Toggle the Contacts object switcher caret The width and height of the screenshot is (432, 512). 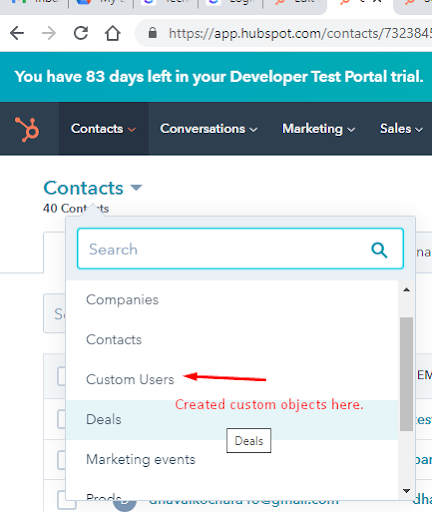tap(136, 188)
